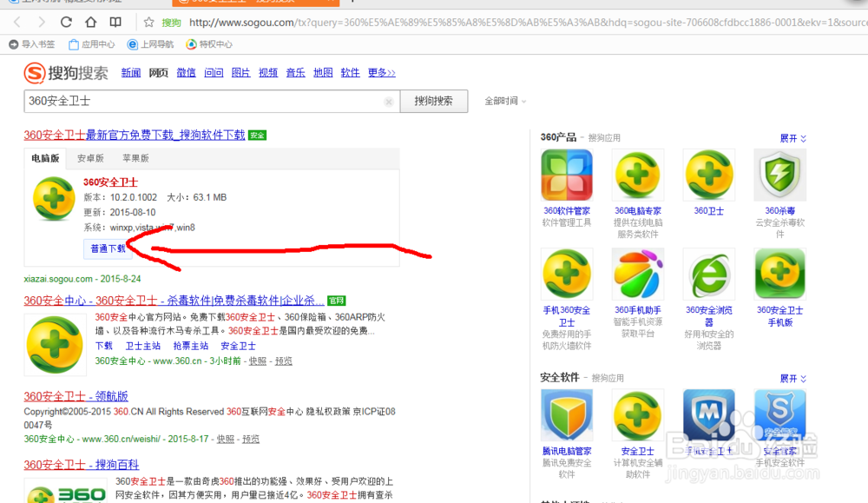Viewport: 868px width, 503px height.
Task: Click the 360安全卫士 title in download card
Action: [x=111, y=182]
